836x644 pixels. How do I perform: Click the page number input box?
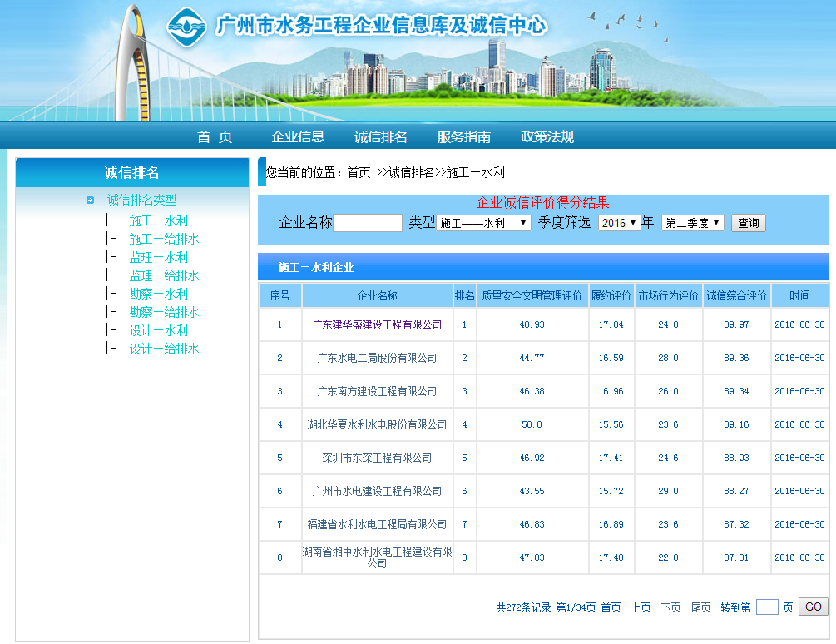point(767,607)
